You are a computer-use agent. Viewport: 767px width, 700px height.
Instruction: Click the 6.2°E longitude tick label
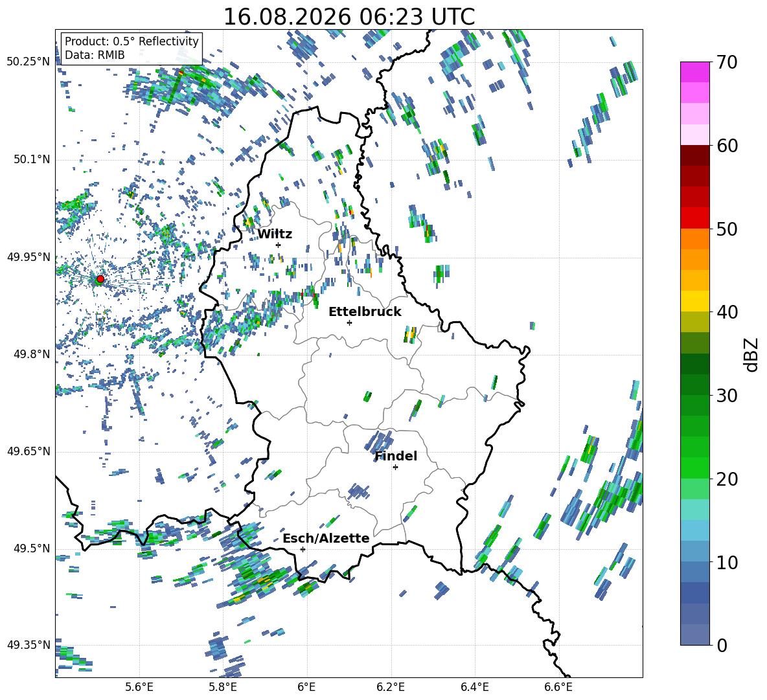tap(391, 687)
